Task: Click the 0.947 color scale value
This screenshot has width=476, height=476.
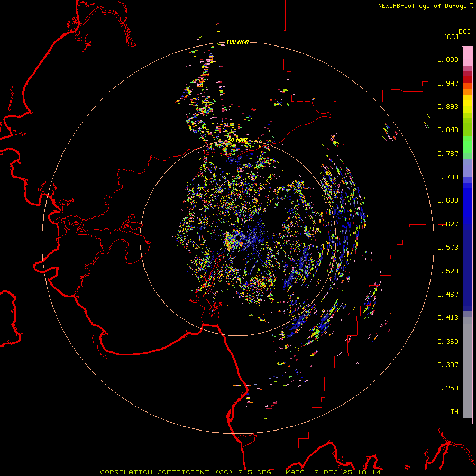Action: tap(448, 83)
